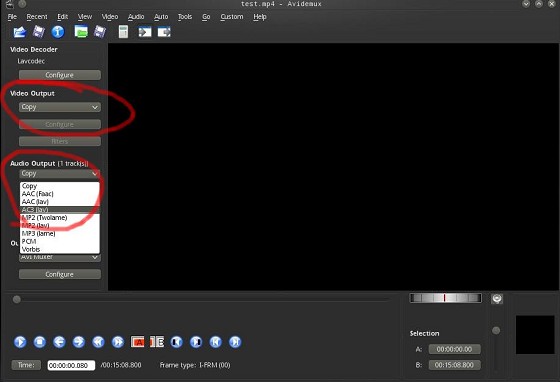Choose Copy in the audio codec list
The width and height of the screenshot is (560, 382).
[60, 186]
